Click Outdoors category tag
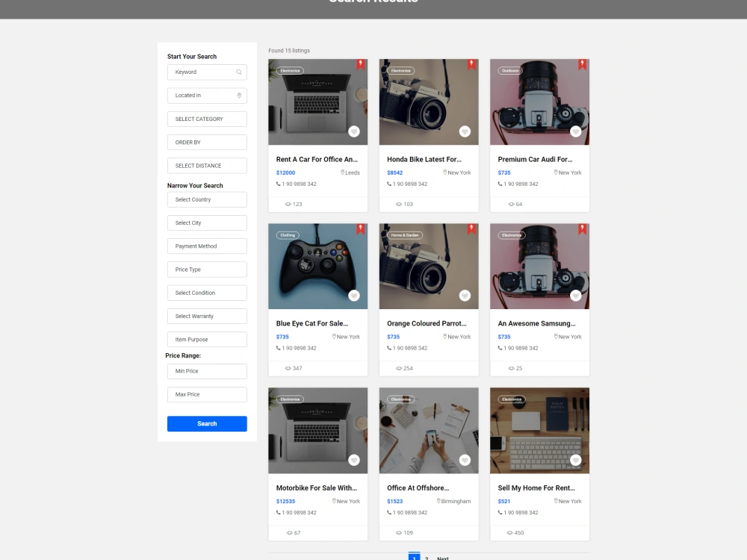Viewport: 747px width, 560px height. click(509, 70)
